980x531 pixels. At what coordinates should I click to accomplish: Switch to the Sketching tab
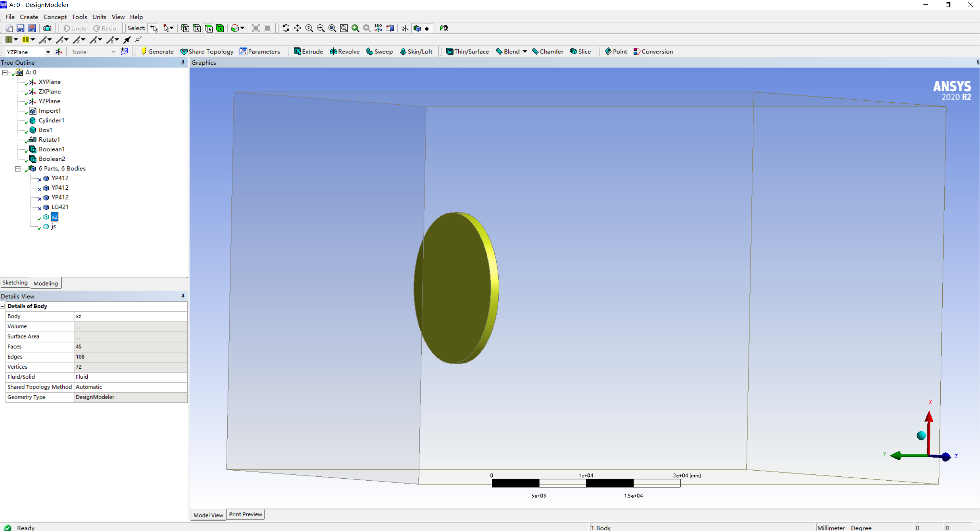click(x=15, y=282)
